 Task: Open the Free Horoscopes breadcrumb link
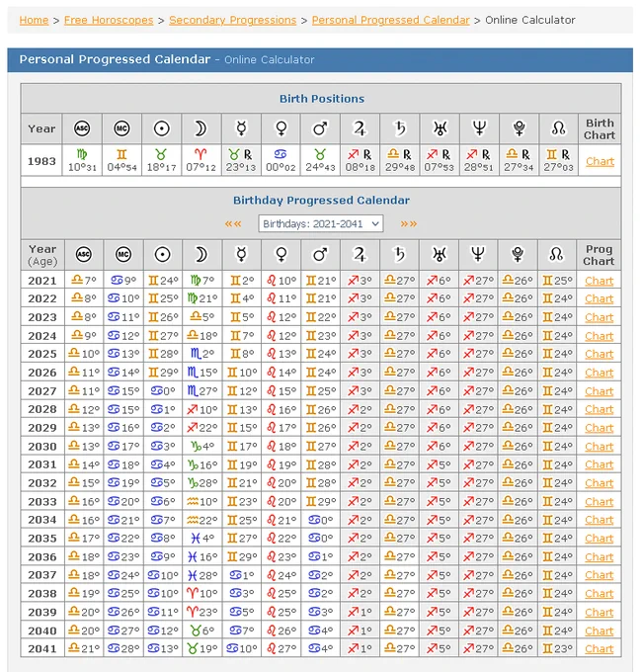point(109,20)
